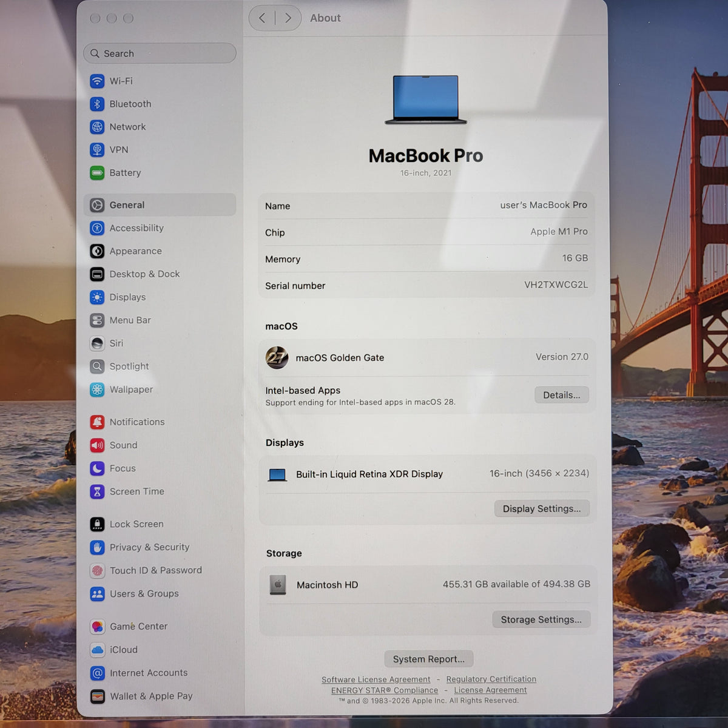Screen dimensions: 728x728
Task: Select Game Center icon
Action: [97, 627]
